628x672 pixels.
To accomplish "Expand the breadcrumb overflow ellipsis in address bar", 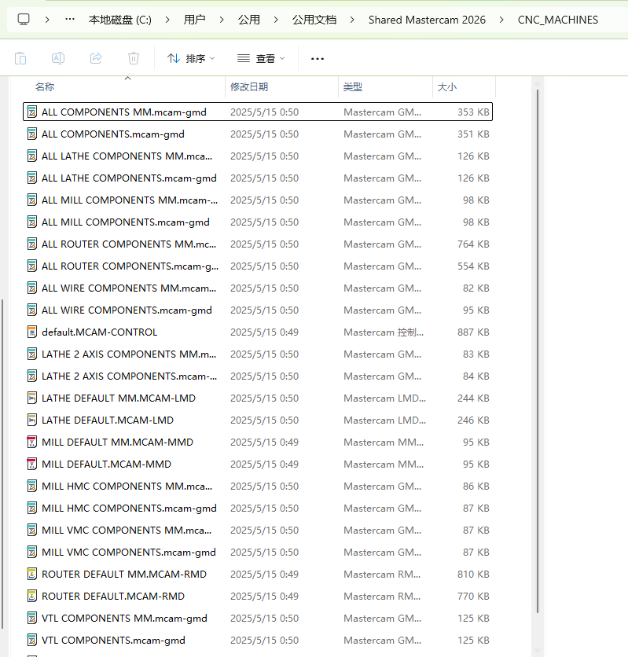I will [x=70, y=20].
